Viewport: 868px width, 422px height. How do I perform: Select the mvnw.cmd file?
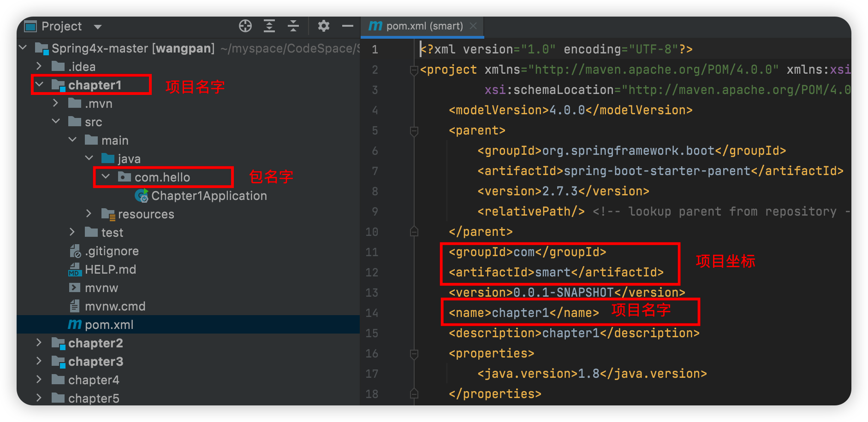(115, 306)
